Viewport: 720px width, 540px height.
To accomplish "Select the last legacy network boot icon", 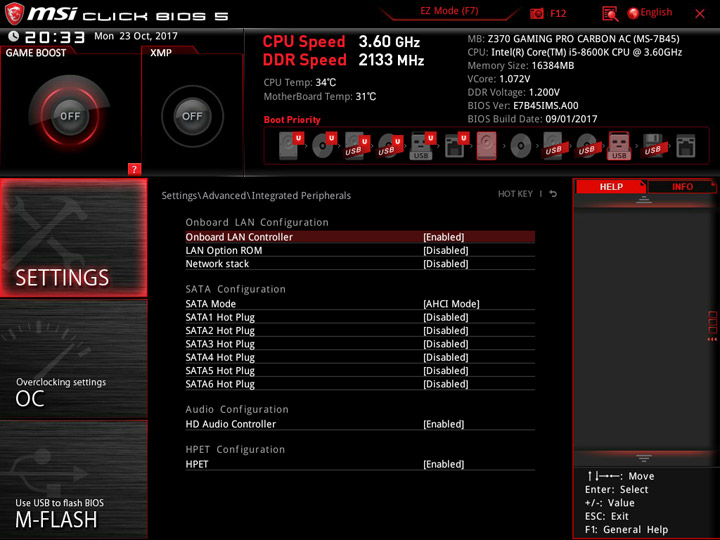I will coord(686,146).
